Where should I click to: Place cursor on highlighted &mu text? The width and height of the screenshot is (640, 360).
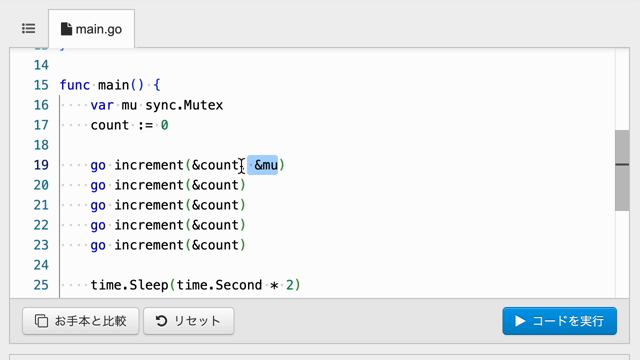[266, 165]
